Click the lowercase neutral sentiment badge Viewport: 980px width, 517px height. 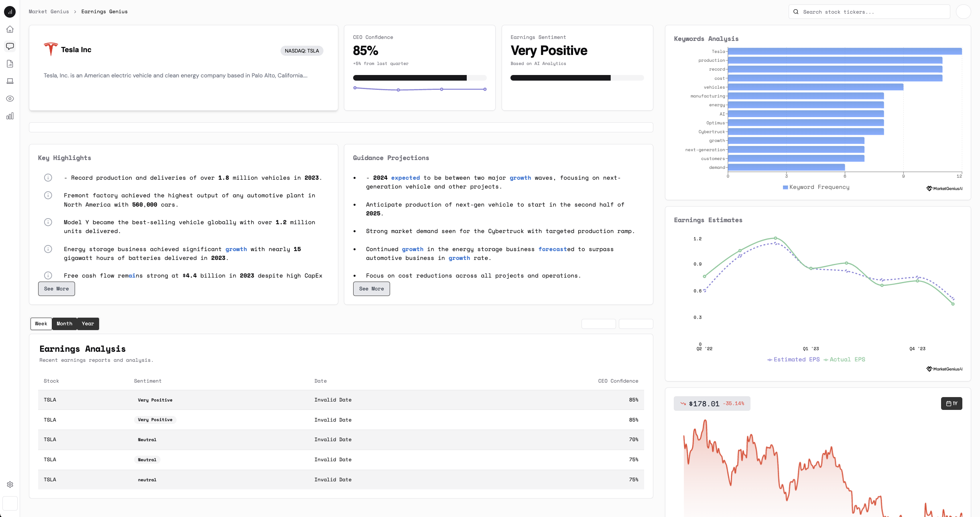(147, 480)
